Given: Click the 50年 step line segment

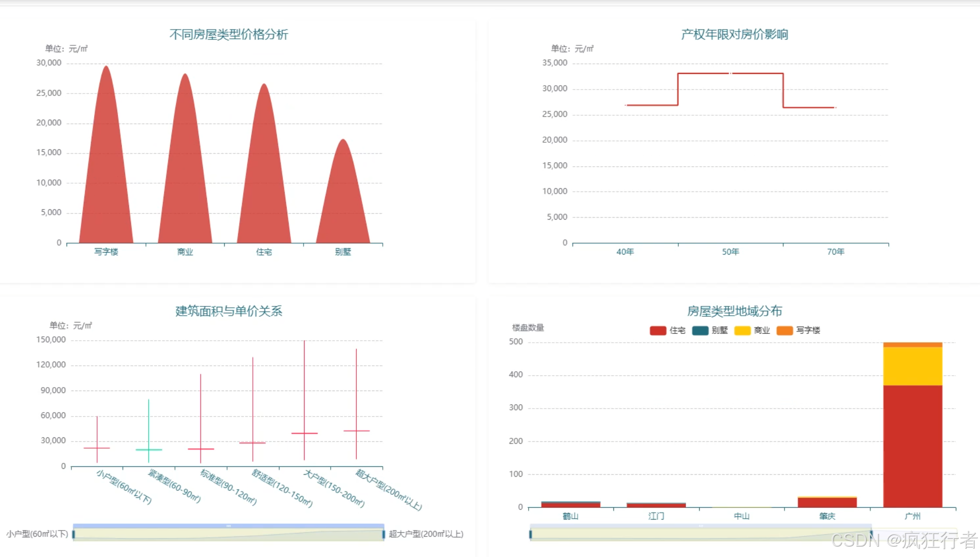Looking at the screenshot, I should click(730, 73).
